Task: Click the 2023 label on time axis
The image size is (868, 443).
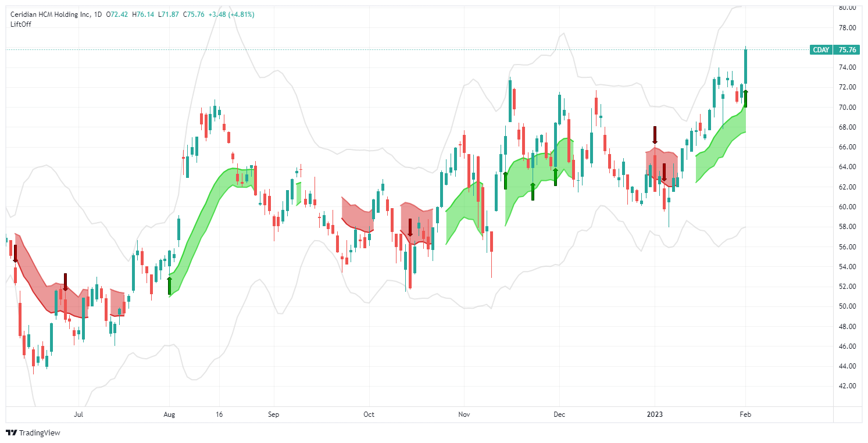Action: tap(655, 415)
